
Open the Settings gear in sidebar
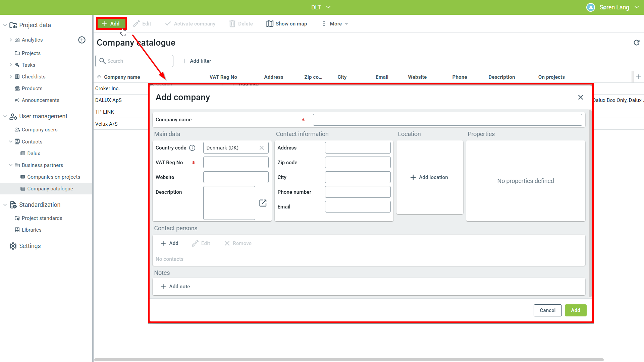click(13, 246)
